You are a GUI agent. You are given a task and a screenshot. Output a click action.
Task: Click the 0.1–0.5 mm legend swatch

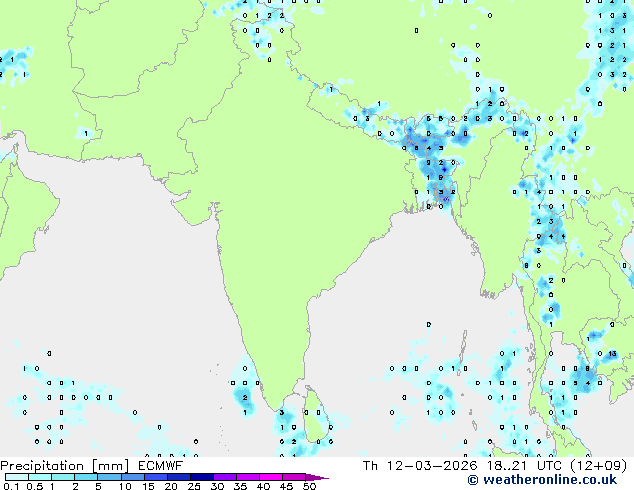pyautogui.click(x=17, y=477)
